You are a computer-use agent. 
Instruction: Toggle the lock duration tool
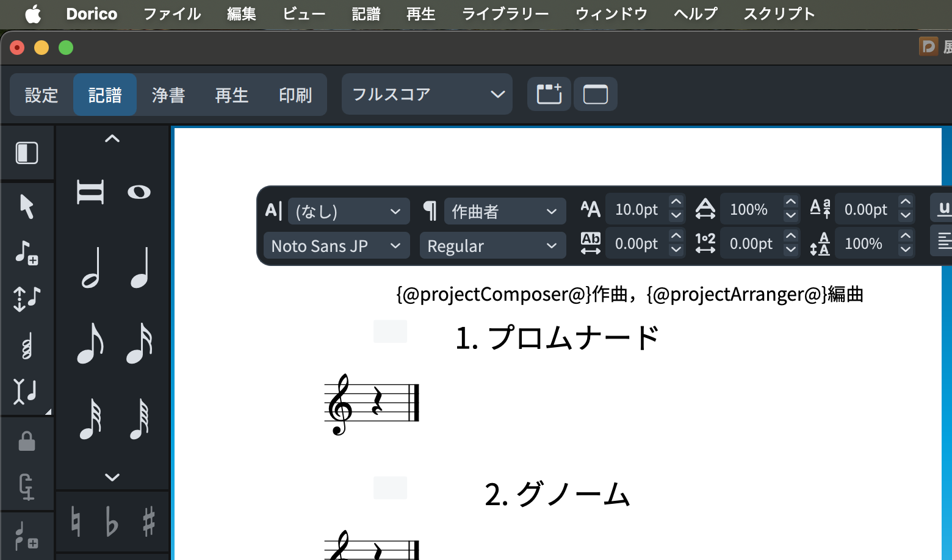pyautogui.click(x=27, y=440)
